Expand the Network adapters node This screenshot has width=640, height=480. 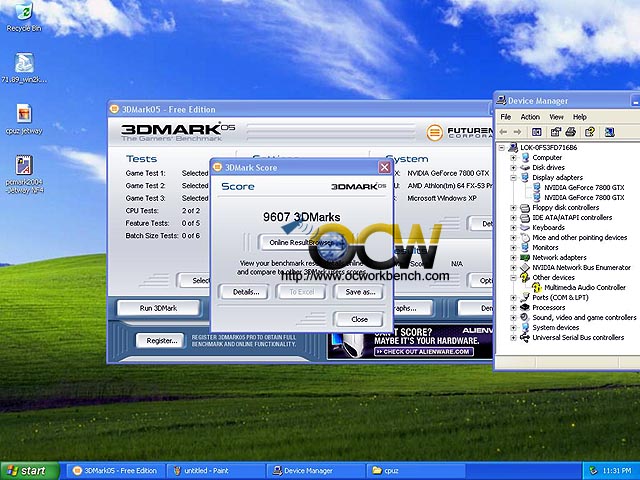(x=513, y=258)
